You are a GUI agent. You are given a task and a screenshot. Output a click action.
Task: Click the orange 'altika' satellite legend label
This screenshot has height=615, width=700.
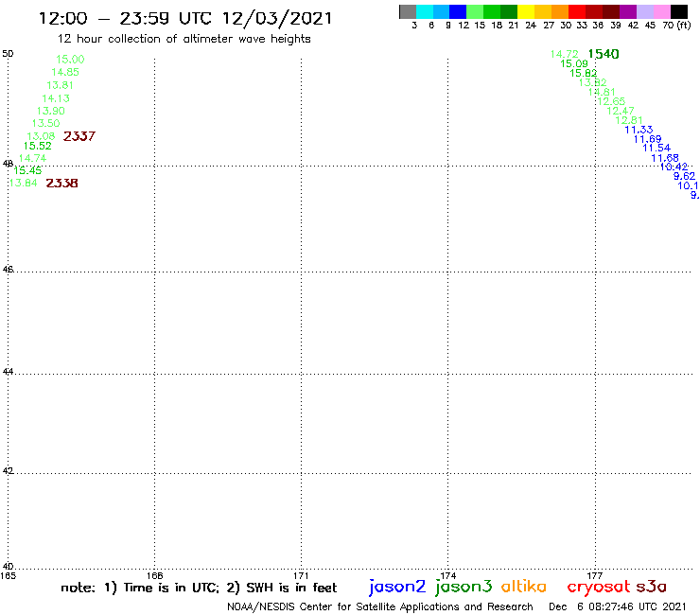524,587
